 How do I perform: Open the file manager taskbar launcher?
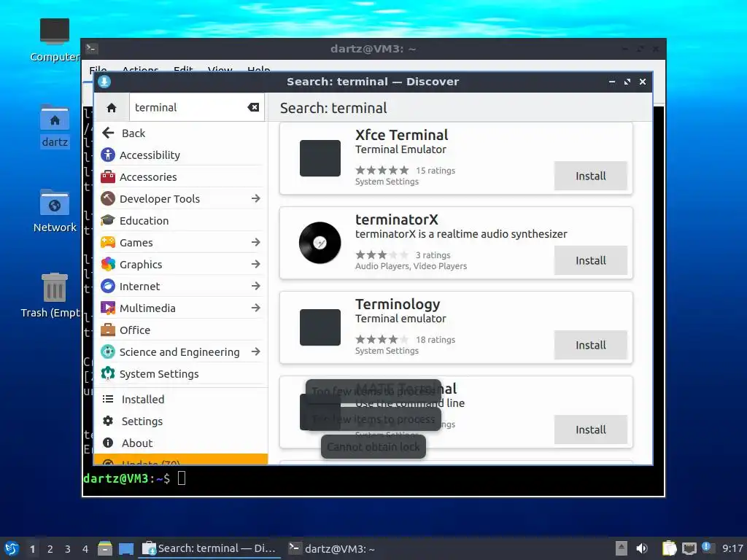tap(105, 548)
